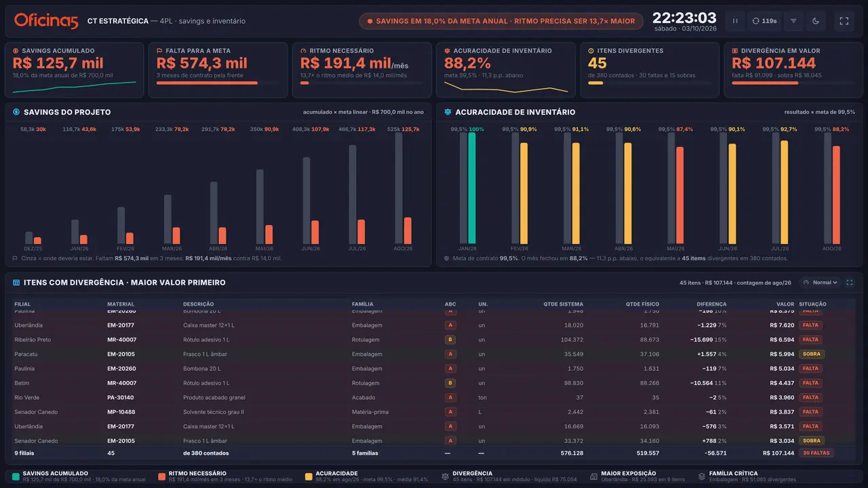Toggle dark mode with the moon icon
This screenshot has height=488, width=868.
(x=816, y=21)
